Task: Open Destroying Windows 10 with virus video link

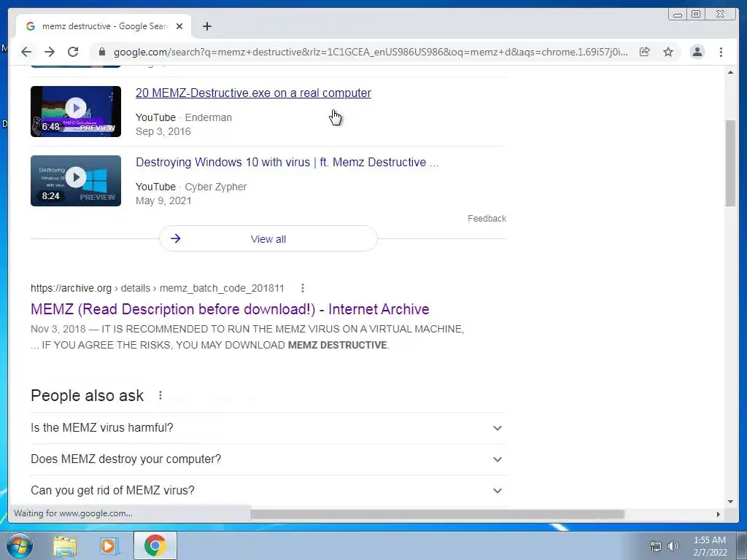Action: coord(287,162)
